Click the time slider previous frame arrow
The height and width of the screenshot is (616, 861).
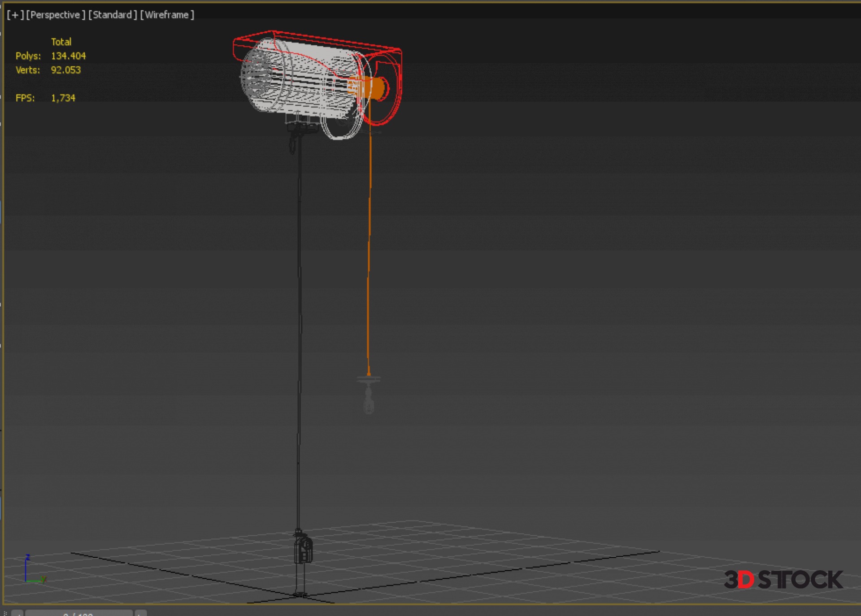coord(17,613)
